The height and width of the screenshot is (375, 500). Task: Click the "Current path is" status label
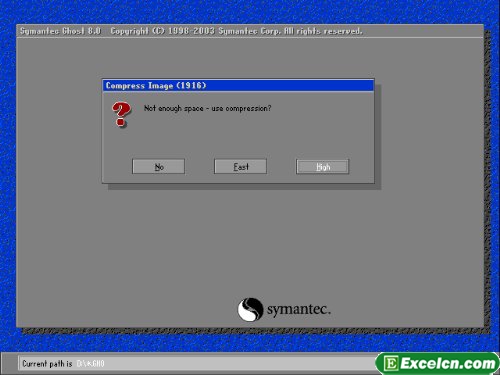click(x=47, y=363)
